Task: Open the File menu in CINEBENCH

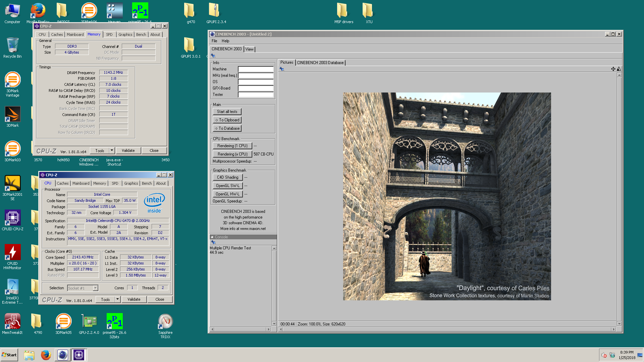Action: pyautogui.click(x=214, y=41)
